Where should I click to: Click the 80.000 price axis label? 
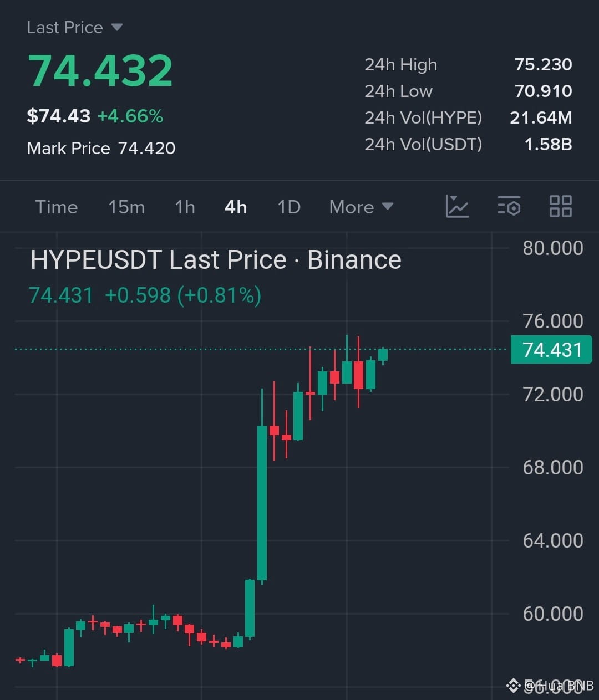(x=553, y=248)
